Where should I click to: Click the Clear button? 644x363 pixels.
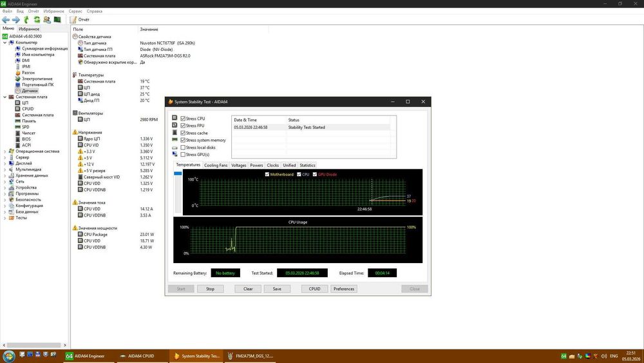[248, 289]
